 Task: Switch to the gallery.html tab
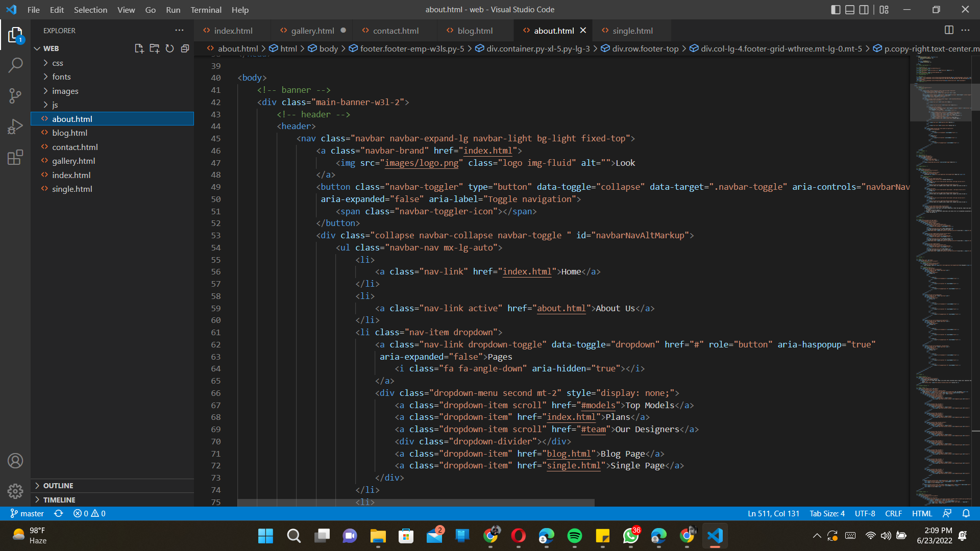(x=312, y=31)
